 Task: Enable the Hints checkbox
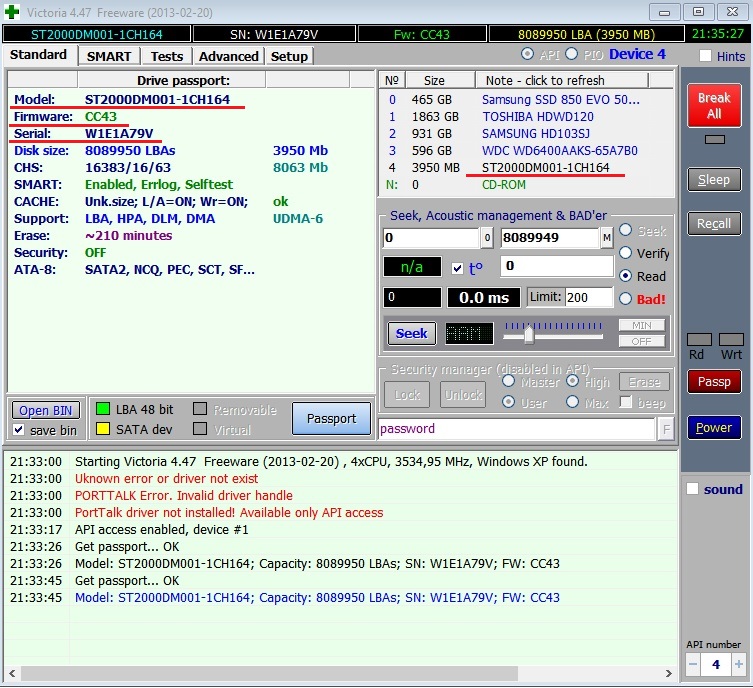pos(705,56)
